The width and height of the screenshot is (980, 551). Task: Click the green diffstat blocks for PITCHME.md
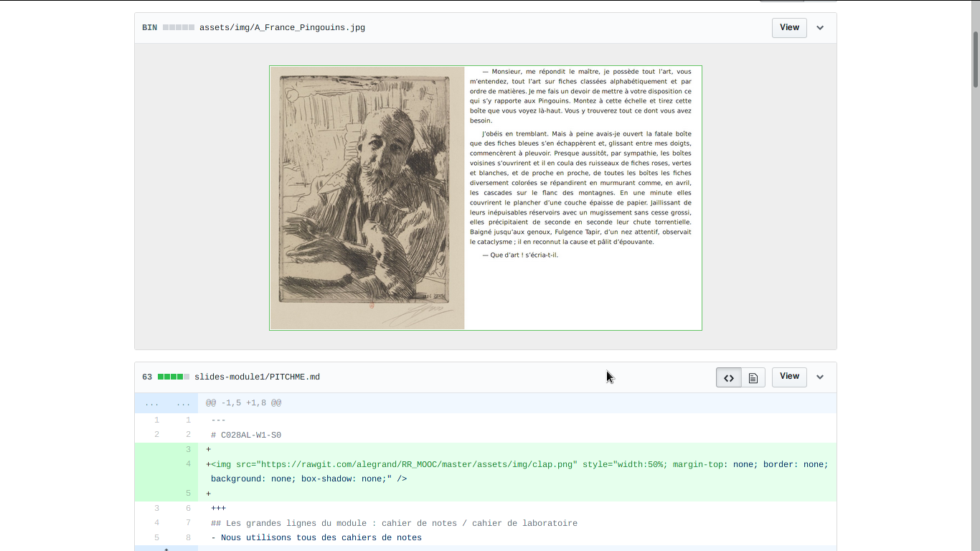[173, 377]
